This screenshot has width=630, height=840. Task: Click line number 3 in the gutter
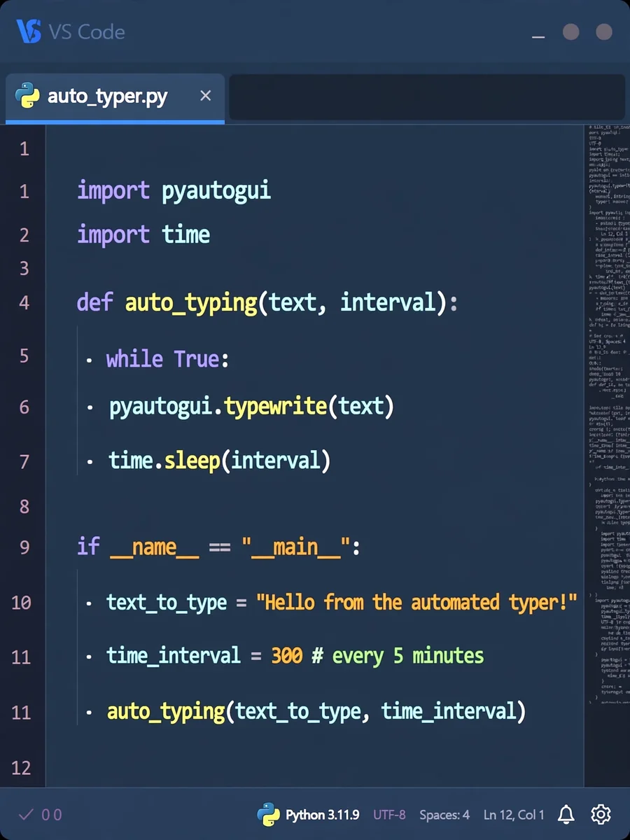(24, 268)
